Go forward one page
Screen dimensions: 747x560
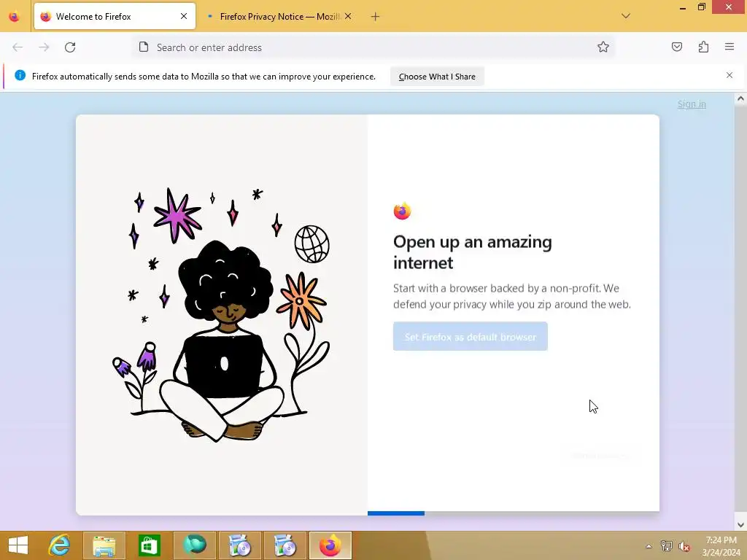(x=44, y=47)
